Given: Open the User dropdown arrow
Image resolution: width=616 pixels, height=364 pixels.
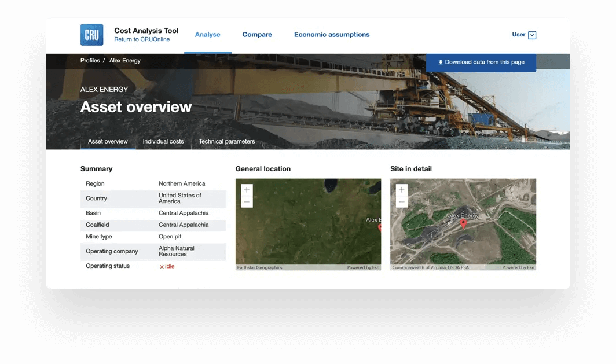Looking at the screenshot, I should (532, 35).
